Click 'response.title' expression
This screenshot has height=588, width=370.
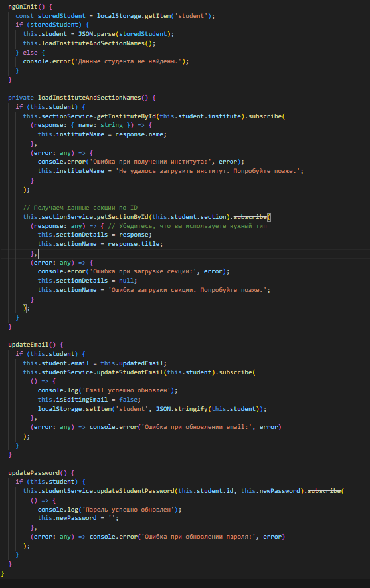pos(134,244)
